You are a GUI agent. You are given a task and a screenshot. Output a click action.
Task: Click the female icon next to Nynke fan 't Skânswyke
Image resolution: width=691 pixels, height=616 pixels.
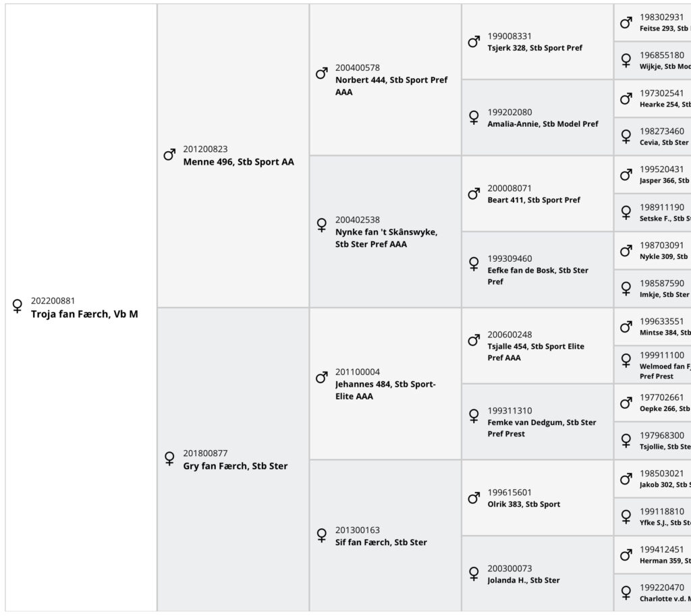[321, 225]
